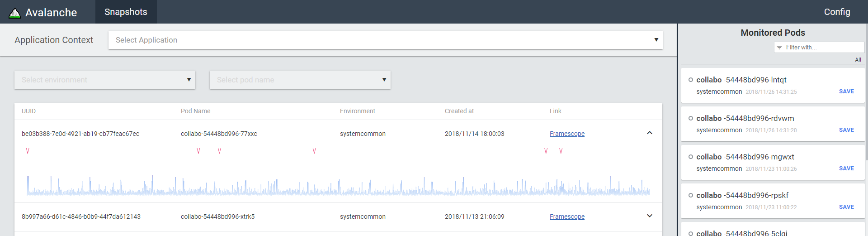This screenshot has width=868, height=236.
Task: Open the Select Application dropdown
Action: (x=385, y=40)
